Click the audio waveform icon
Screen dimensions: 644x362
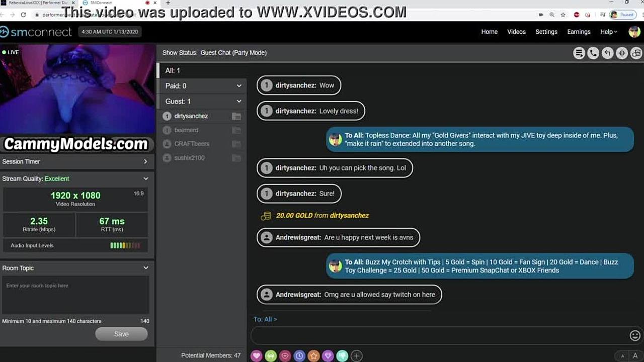coord(622,53)
